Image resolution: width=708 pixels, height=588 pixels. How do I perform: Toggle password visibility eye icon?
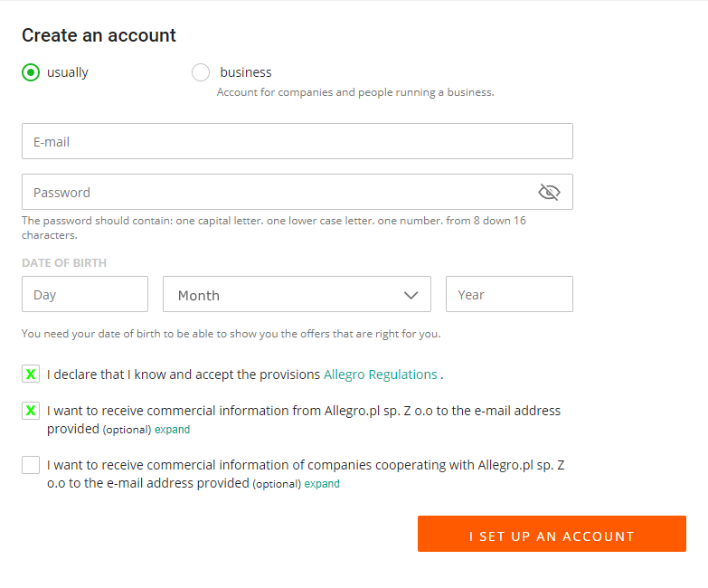coord(549,192)
